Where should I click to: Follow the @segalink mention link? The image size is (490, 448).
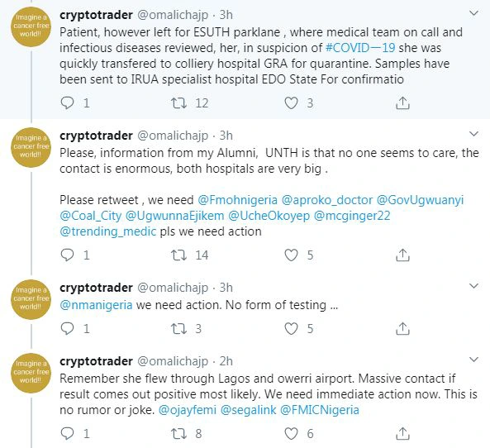click(249, 410)
